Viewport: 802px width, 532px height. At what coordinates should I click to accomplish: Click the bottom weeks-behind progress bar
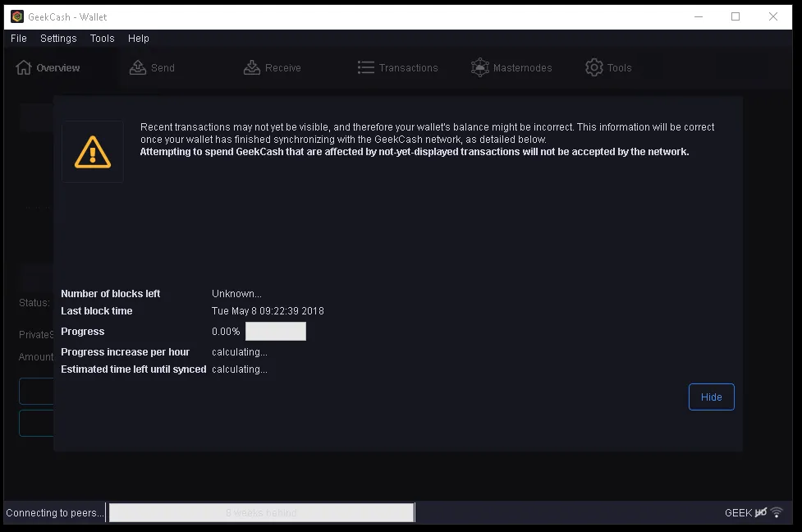click(x=261, y=512)
